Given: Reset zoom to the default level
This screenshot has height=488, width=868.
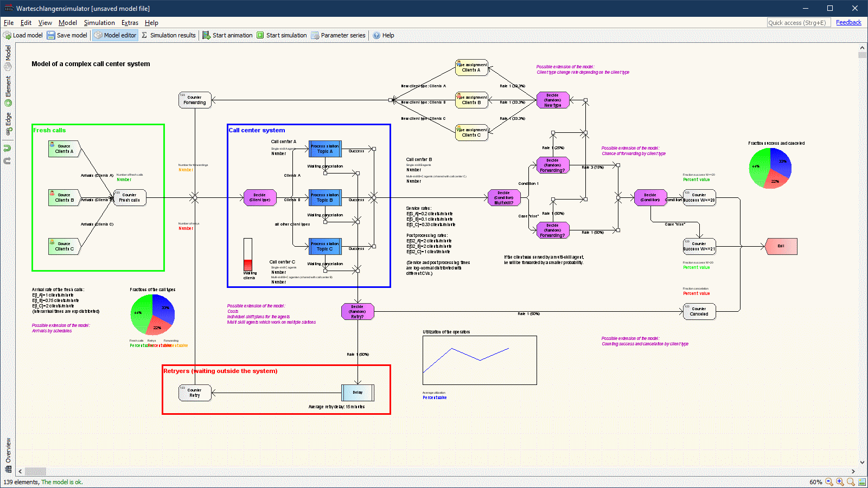Looking at the screenshot, I should [x=851, y=482].
